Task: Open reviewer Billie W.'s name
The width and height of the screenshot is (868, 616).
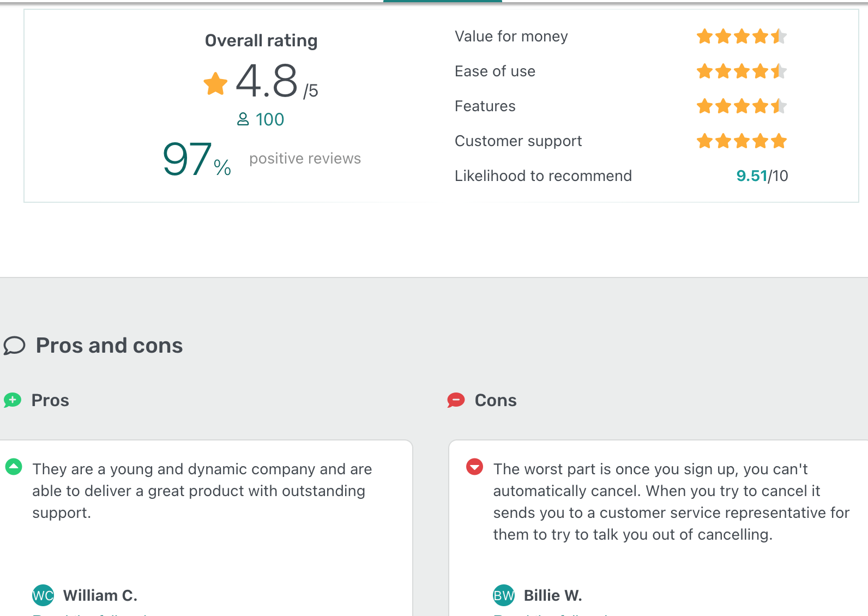Action: pyautogui.click(x=553, y=595)
